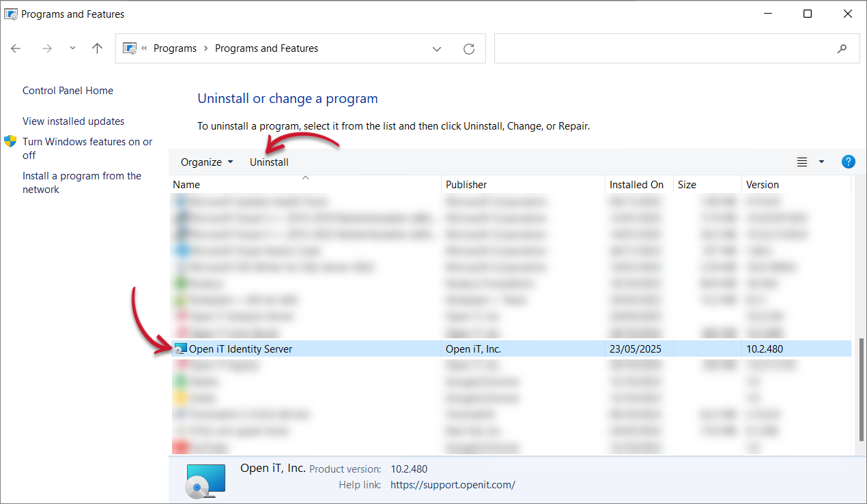Click the change view list icon
Image resolution: width=867 pixels, height=504 pixels.
pyautogui.click(x=802, y=162)
